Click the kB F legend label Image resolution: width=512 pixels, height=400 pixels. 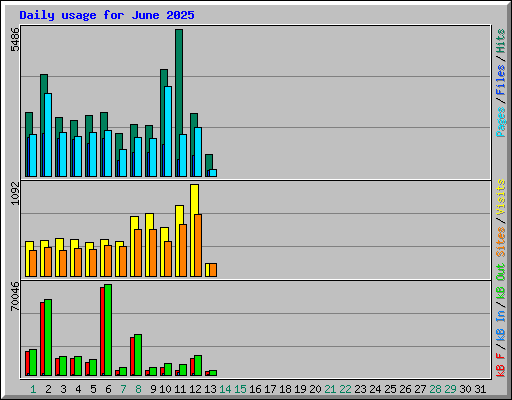(x=500, y=365)
